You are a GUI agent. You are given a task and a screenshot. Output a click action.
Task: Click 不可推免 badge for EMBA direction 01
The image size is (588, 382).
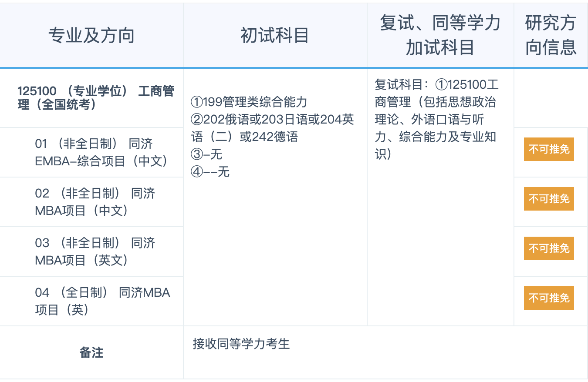[x=549, y=149]
